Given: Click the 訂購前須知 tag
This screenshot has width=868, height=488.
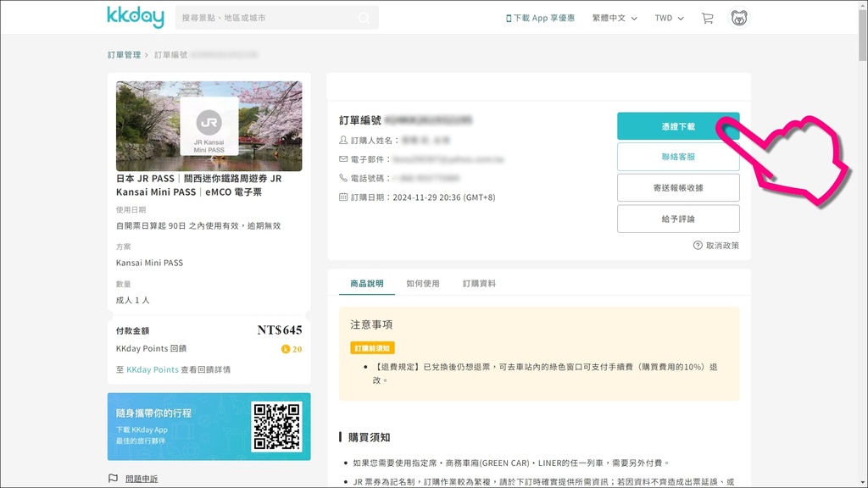Looking at the screenshot, I should pos(373,348).
